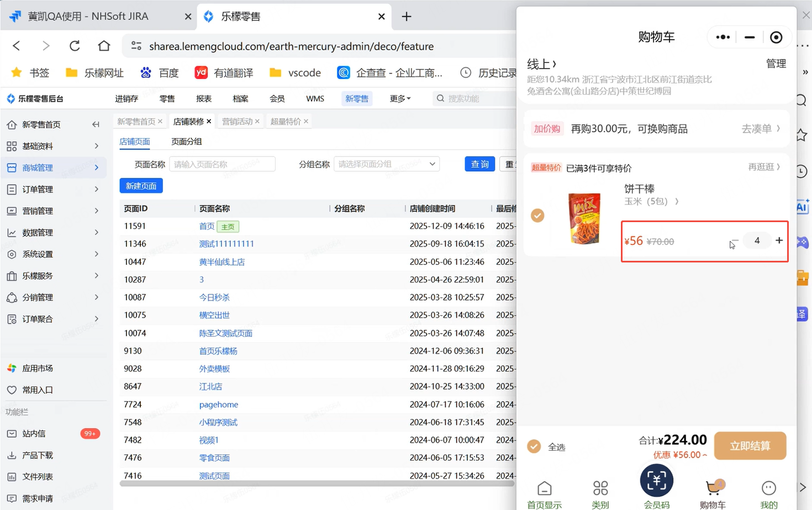
Task: Open 分组名称 page group dropdown
Action: [387, 164]
